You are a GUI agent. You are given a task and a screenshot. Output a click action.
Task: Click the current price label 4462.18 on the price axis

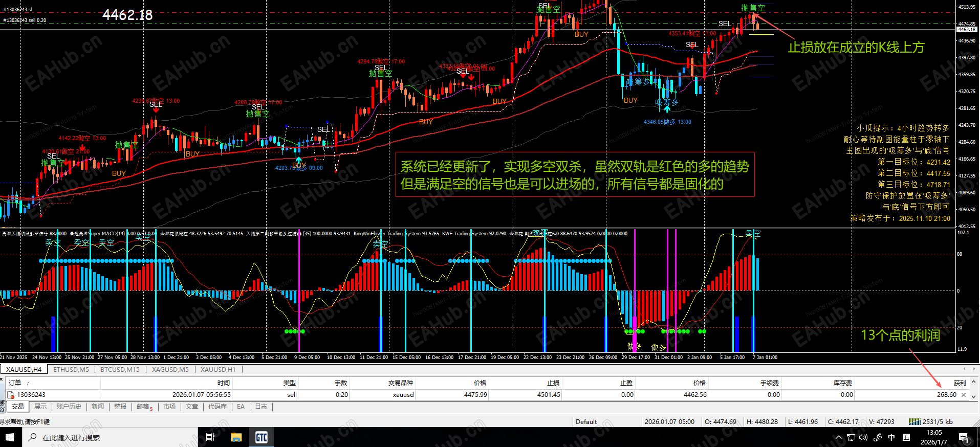967,30
